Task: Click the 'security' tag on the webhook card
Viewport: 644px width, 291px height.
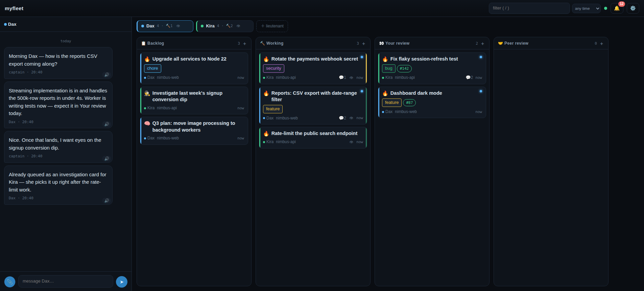Action: coord(273,68)
